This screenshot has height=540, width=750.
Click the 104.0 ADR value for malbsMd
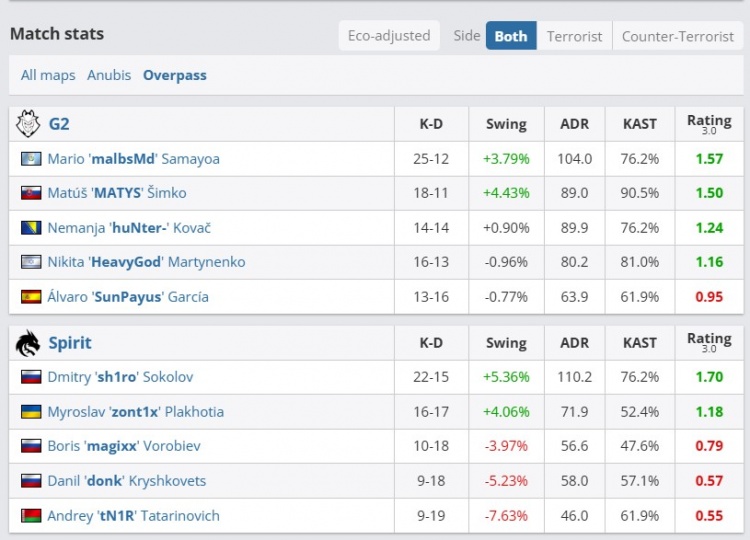[x=574, y=158]
